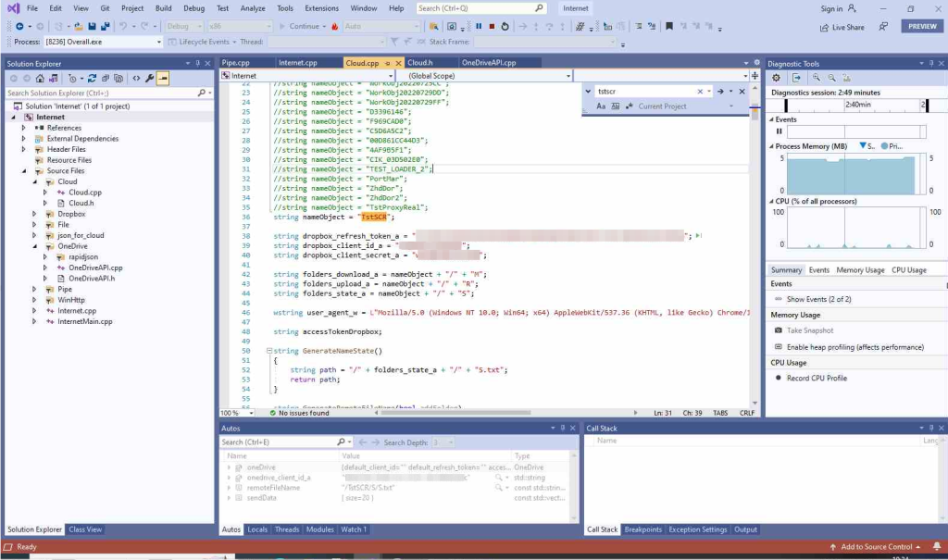Pause execution with Break All button
The width and height of the screenshot is (948, 560).
[x=479, y=27]
